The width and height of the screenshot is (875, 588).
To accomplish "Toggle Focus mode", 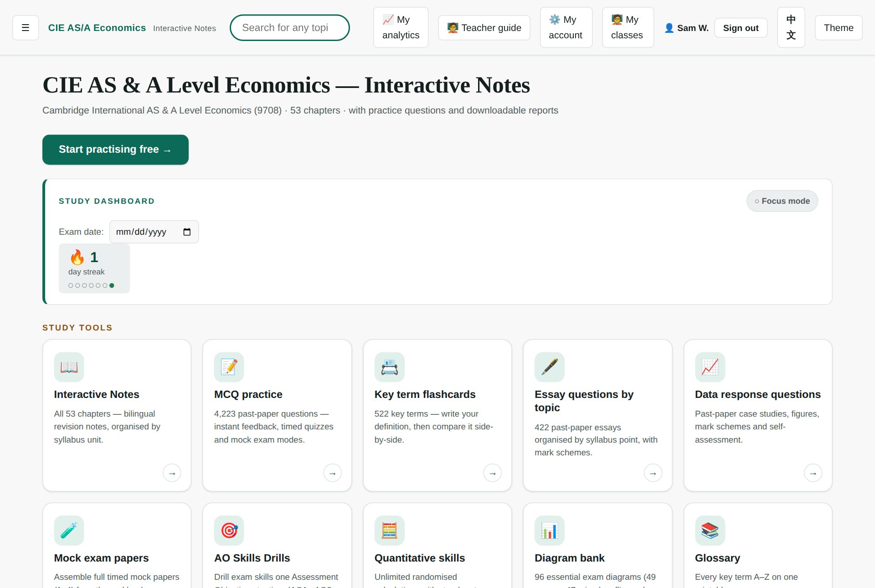I will (x=782, y=201).
